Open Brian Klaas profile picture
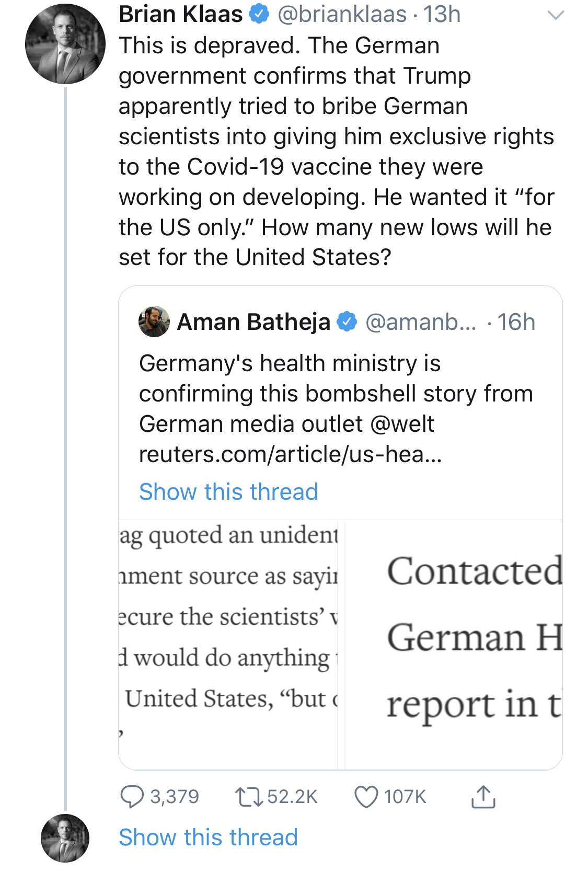The image size is (588, 872). pos(65,44)
